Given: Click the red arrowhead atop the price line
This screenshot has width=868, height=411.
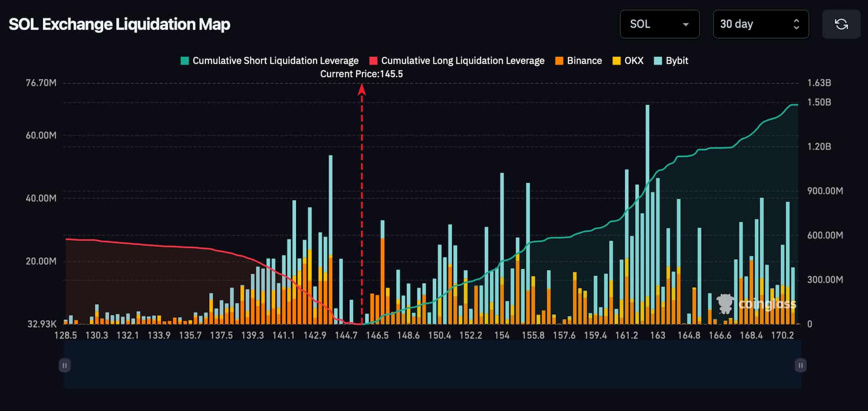Looking at the screenshot, I should coord(362,89).
